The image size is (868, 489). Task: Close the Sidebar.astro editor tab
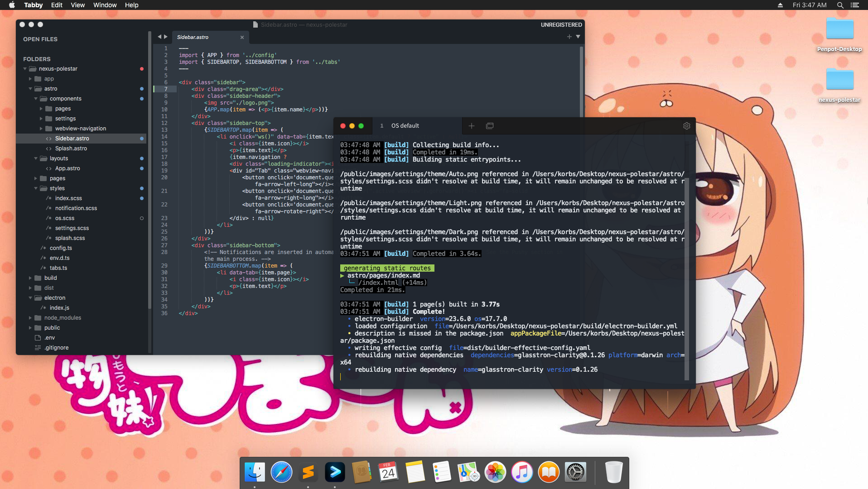tap(242, 37)
